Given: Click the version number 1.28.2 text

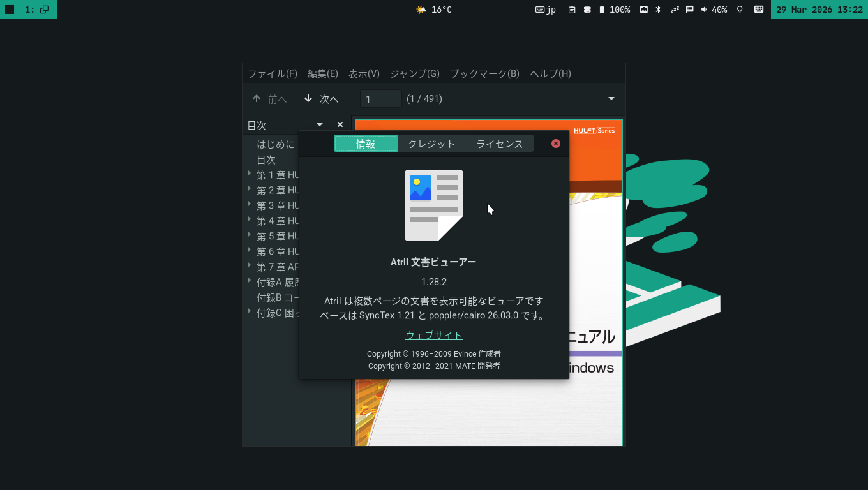Looking at the screenshot, I should (434, 282).
